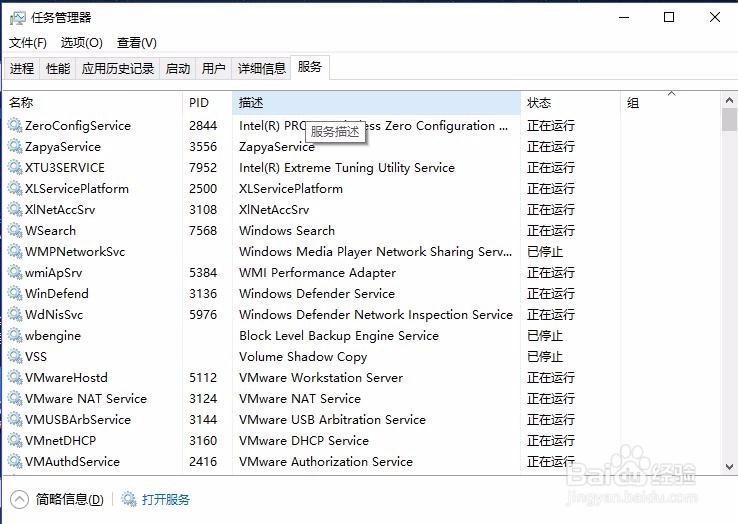Click the gear icon for XTU3SERVICE
This screenshot has height=524, width=738.
coord(15,168)
